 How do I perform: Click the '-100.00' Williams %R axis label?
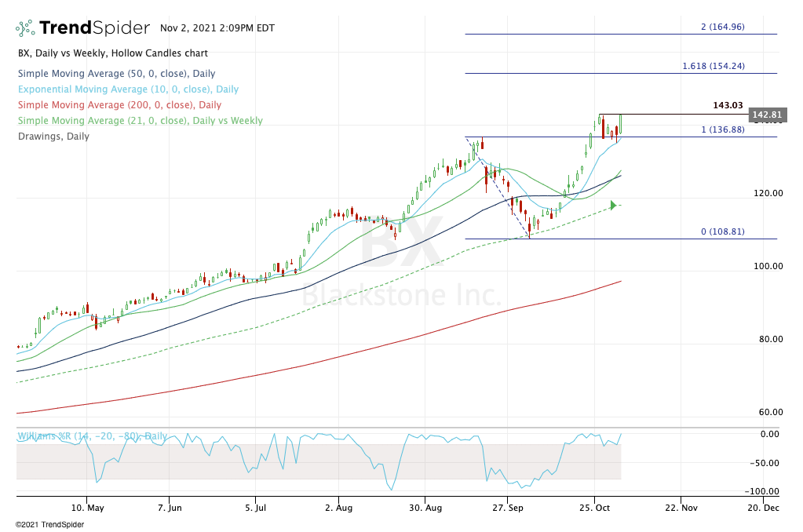[x=762, y=491]
